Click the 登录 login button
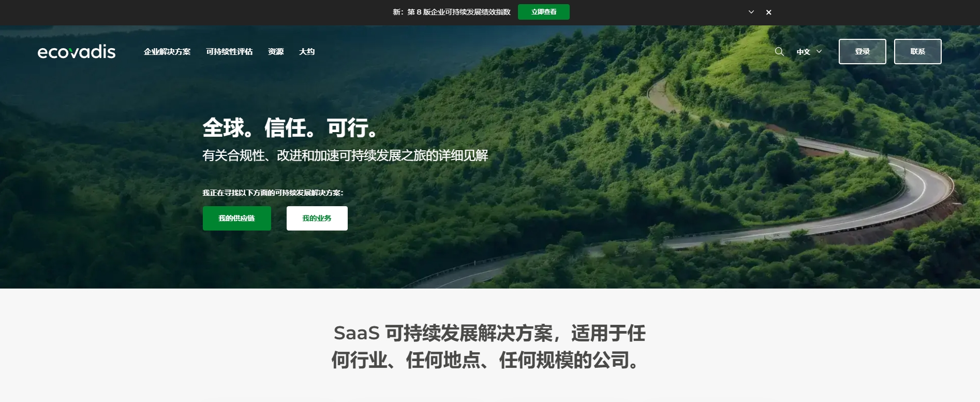Image resolution: width=980 pixels, height=402 pixels. tap(863, 51)
